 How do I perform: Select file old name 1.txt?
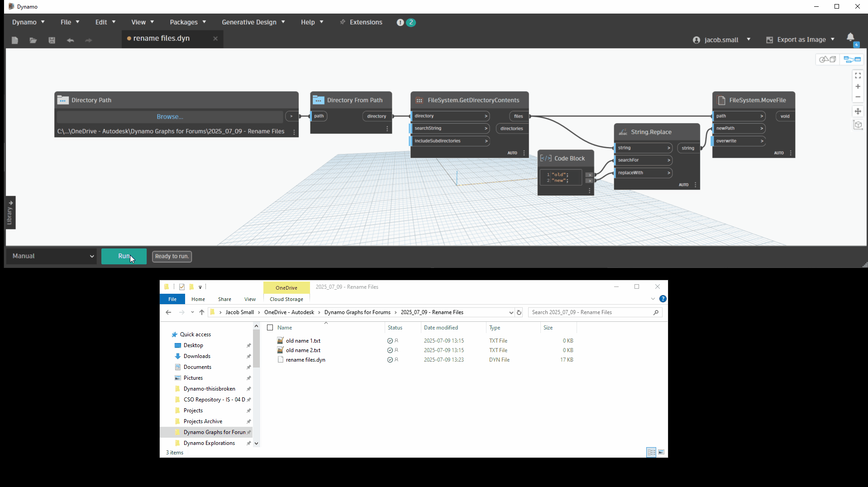303,341
